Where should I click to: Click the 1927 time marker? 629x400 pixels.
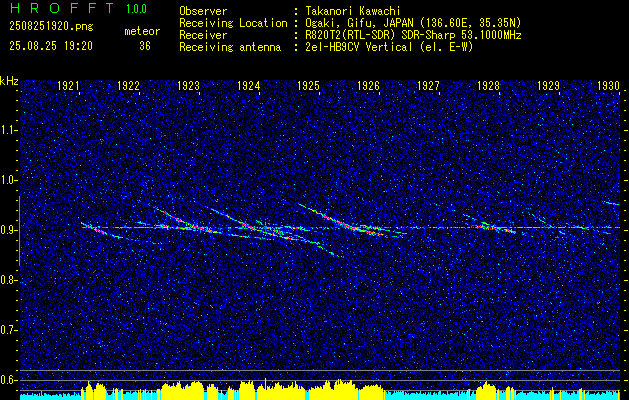tap(428, 85)
